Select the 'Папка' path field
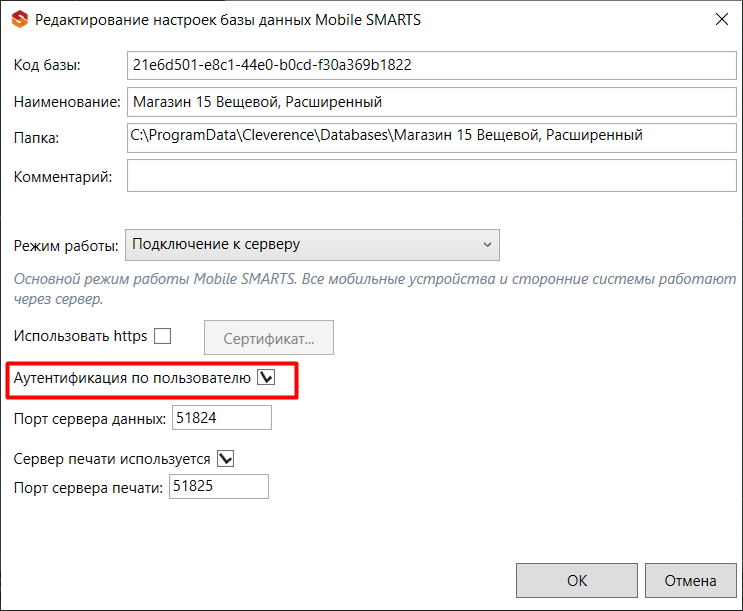Image resolution: width=743 pixels, height=611 pixels. 432,138
